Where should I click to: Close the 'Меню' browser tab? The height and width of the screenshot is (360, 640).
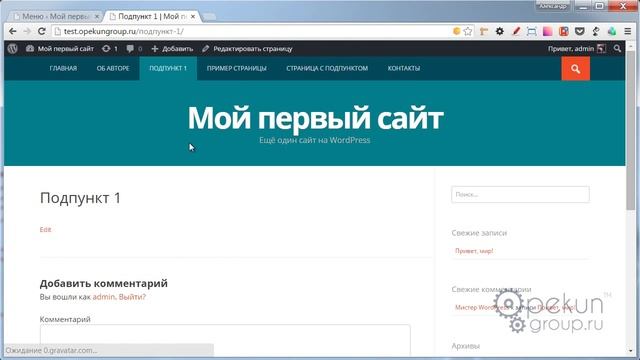tap(97, 16)
